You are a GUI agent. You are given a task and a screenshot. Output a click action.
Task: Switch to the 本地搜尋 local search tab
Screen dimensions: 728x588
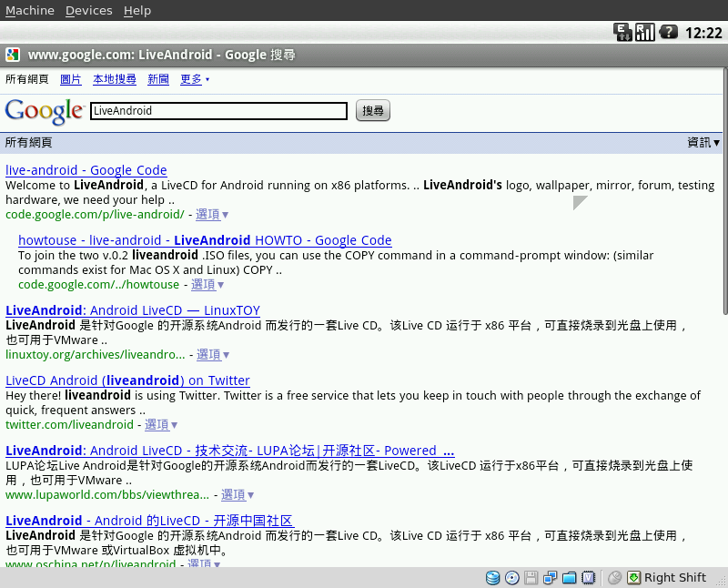115,79
